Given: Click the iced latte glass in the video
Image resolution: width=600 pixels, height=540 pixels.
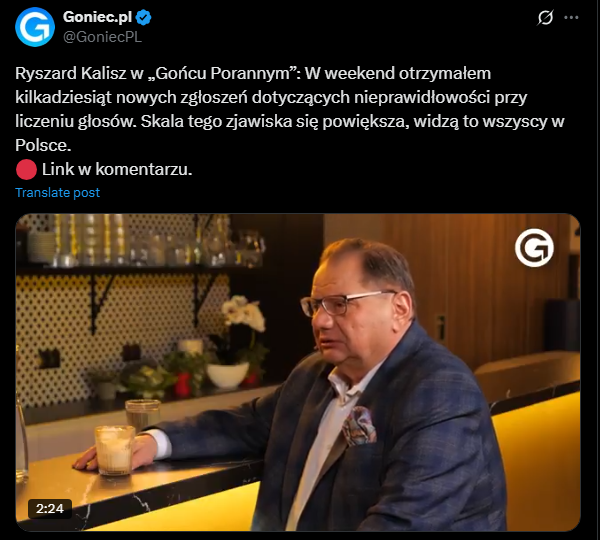Looking at the screenshot, I should pos(114,450).
